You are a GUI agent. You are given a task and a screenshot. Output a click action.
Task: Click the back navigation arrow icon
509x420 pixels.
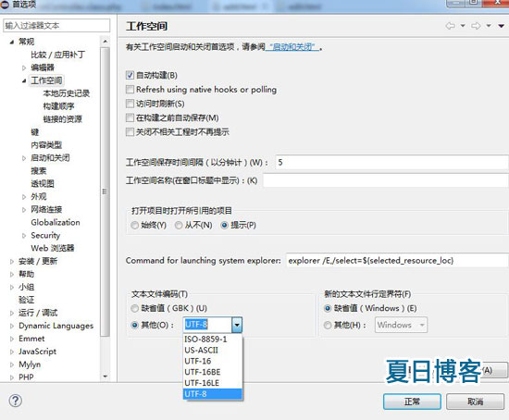pos(451,26)
